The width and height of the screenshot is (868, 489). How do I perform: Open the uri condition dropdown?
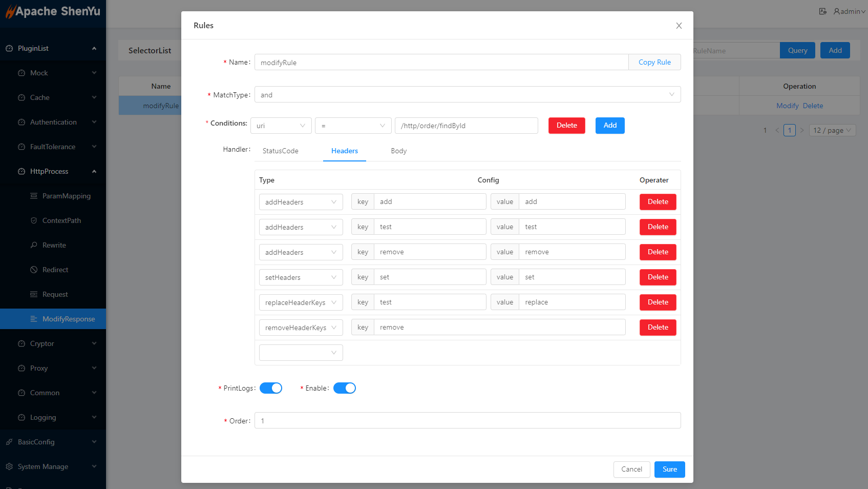[x=281, y=126]
